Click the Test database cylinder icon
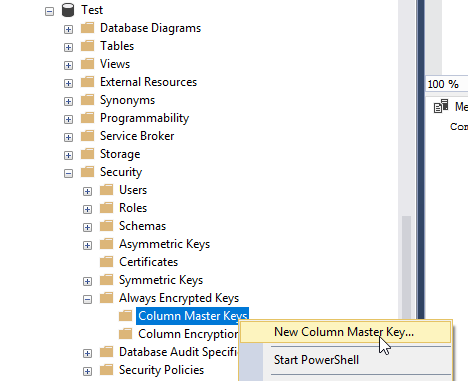The image size is (468, 381). click(68, 10)
